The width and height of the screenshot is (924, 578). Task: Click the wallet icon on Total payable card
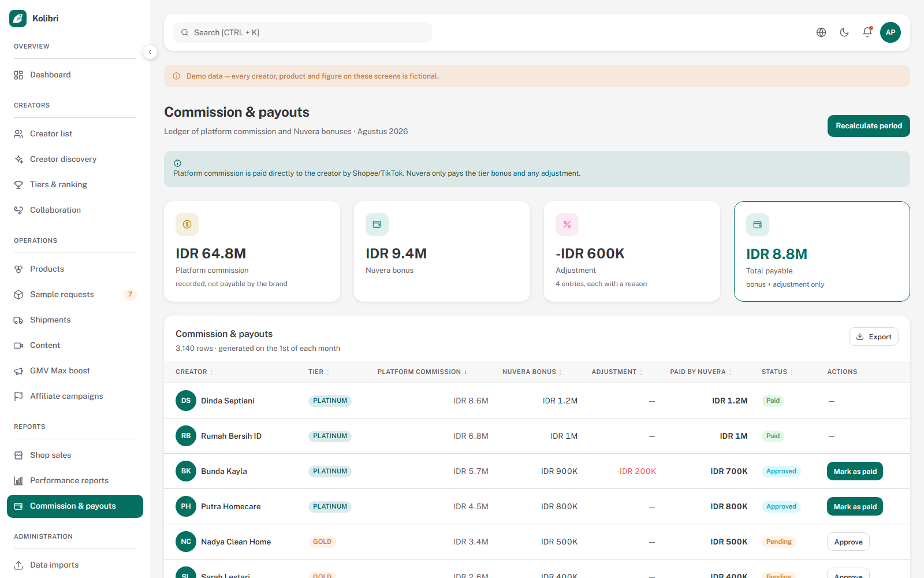tap(758, 225)
